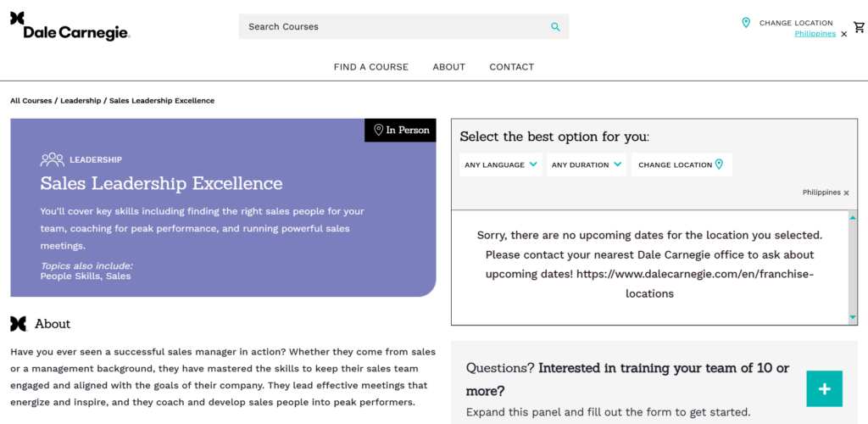Image resolution: width=868 pixels, height=424 pixels.
Task: Open Find a Course menu
Action: (x=371, y=67)
